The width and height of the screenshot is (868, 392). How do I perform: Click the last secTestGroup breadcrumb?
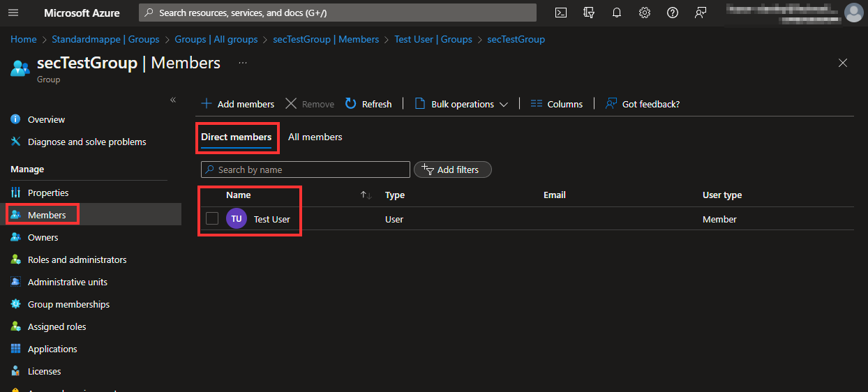point(516,39)
